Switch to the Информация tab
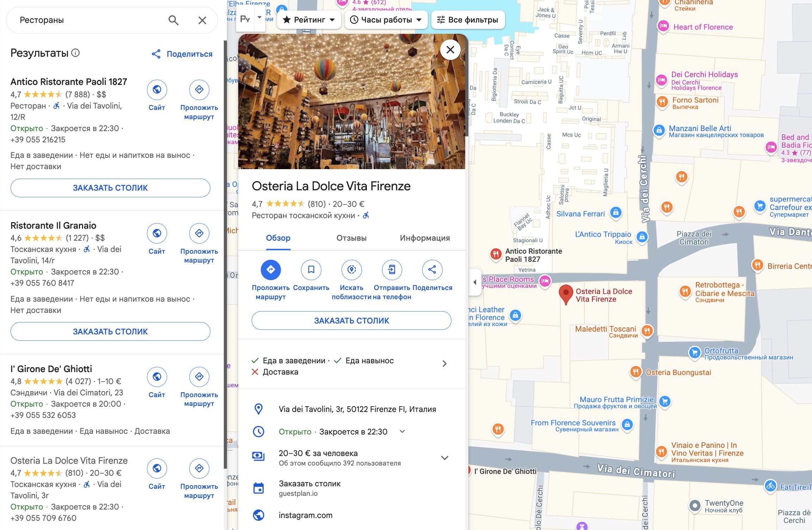 click(x=425, y=238)
